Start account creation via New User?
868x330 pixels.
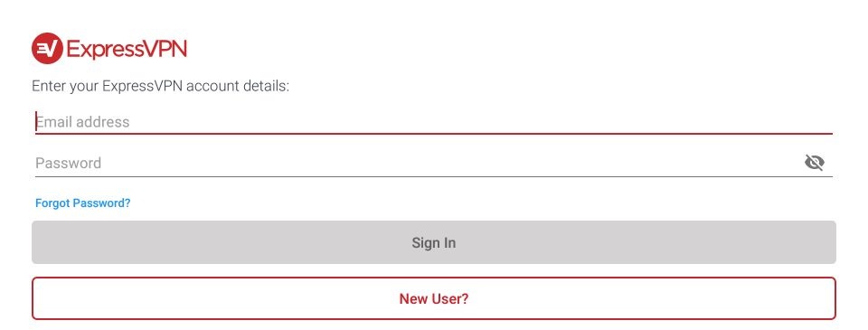coord(433,298)
